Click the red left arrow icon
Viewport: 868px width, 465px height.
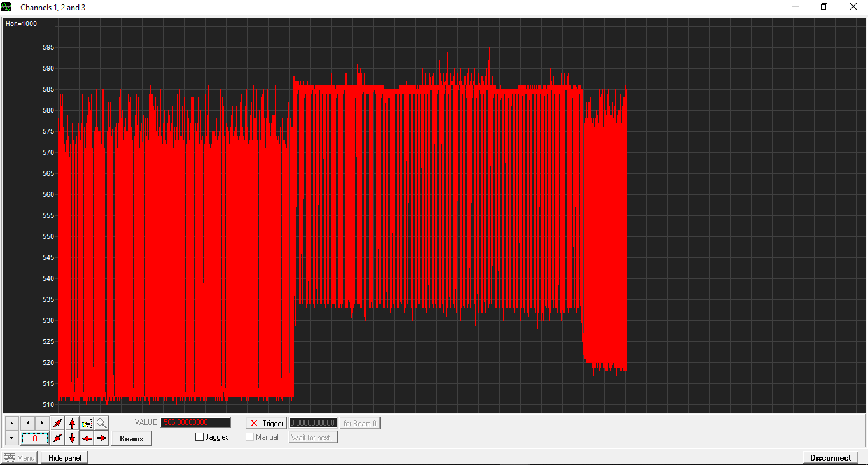[x=87, y=438]
